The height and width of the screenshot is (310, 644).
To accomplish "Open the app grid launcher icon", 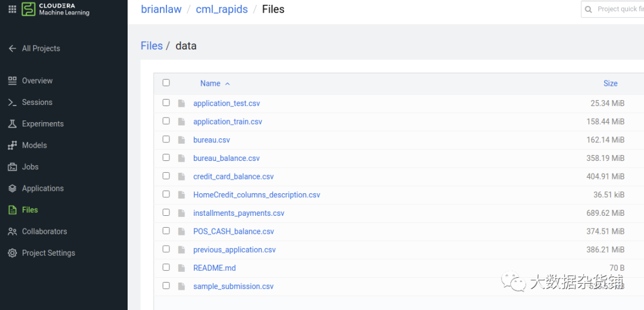I will (12, 10).
